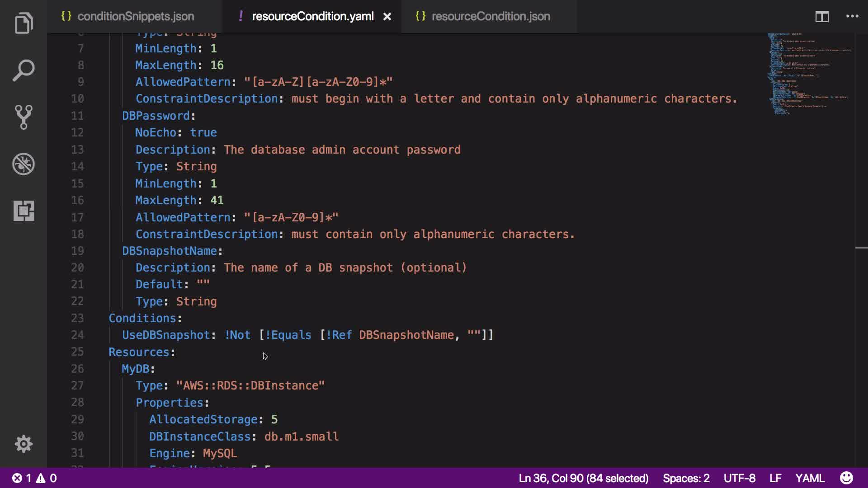Change language mode from YAML
868x488 pixels.
810,478
